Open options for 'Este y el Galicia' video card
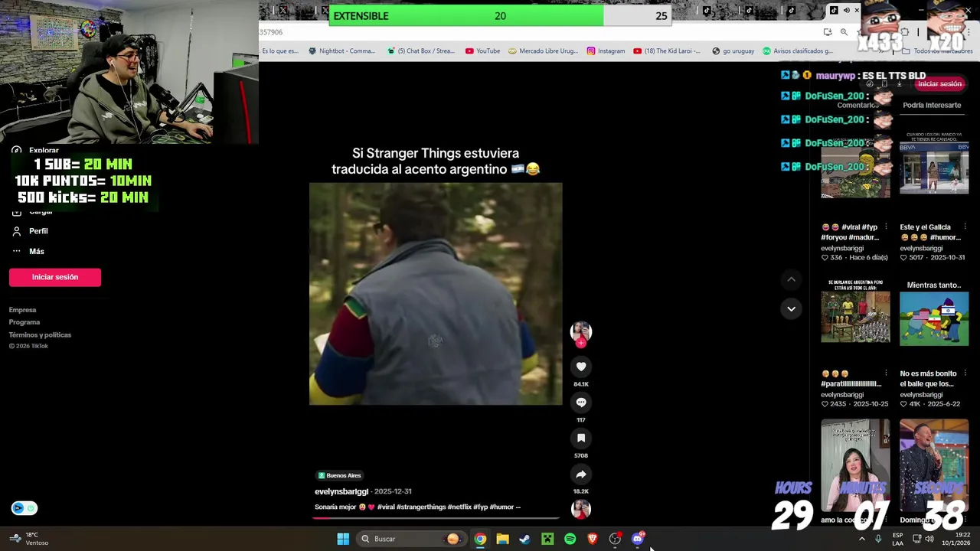Viewport: 980px width, 551px height. coord(964,227)
